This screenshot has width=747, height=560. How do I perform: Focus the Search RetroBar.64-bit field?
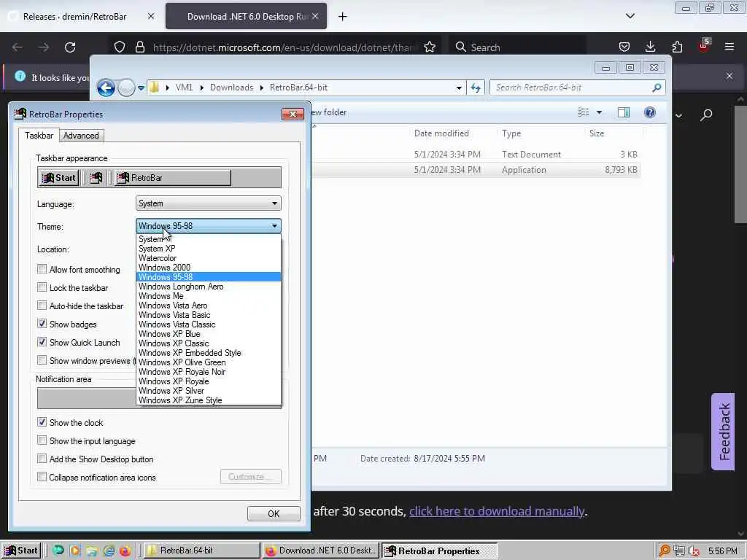point(577,87)
